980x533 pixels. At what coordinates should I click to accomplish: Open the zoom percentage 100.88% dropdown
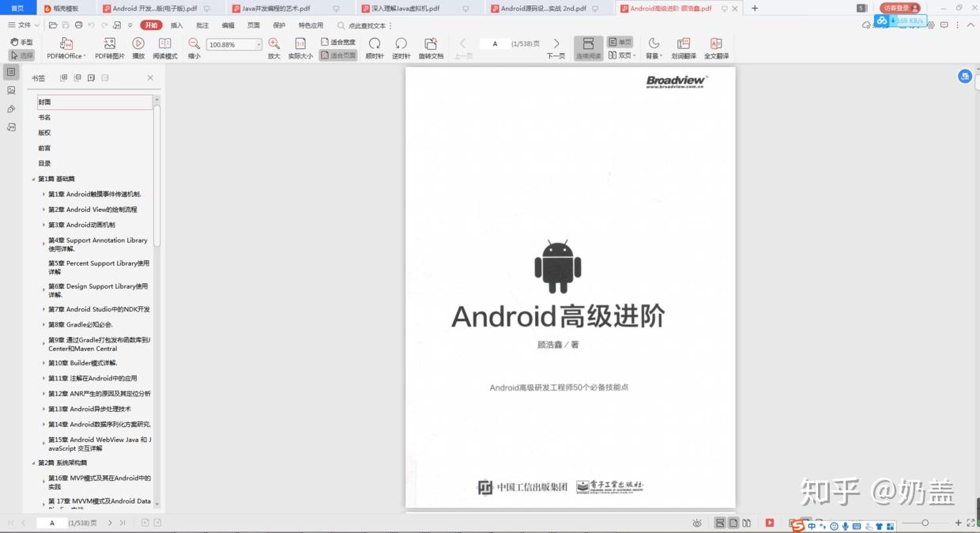coord(258,44)
